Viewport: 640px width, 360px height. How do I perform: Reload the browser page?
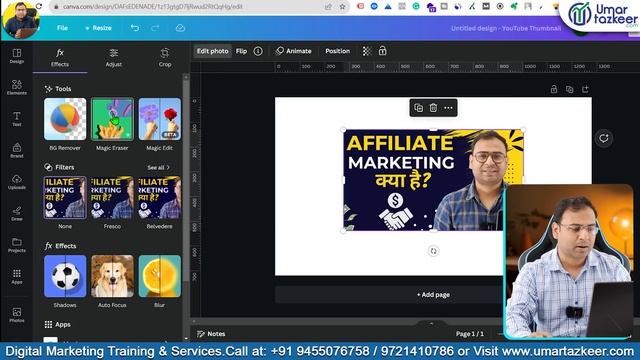[x=39, y=7]
